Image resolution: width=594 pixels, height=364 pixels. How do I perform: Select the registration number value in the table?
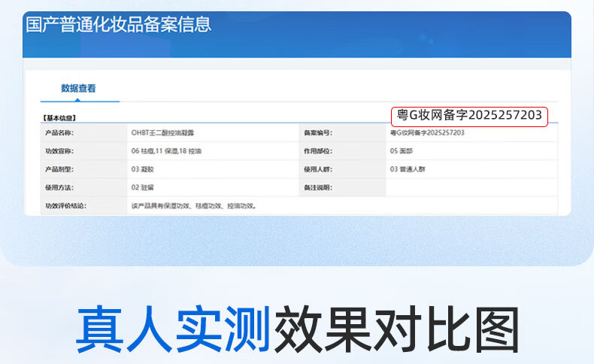[427, 133]
